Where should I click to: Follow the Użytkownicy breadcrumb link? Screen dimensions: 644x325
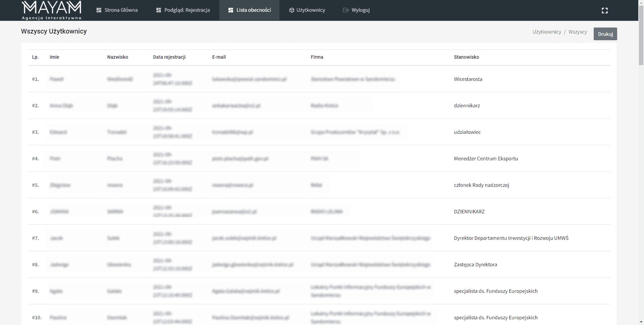tap(547, 32)
